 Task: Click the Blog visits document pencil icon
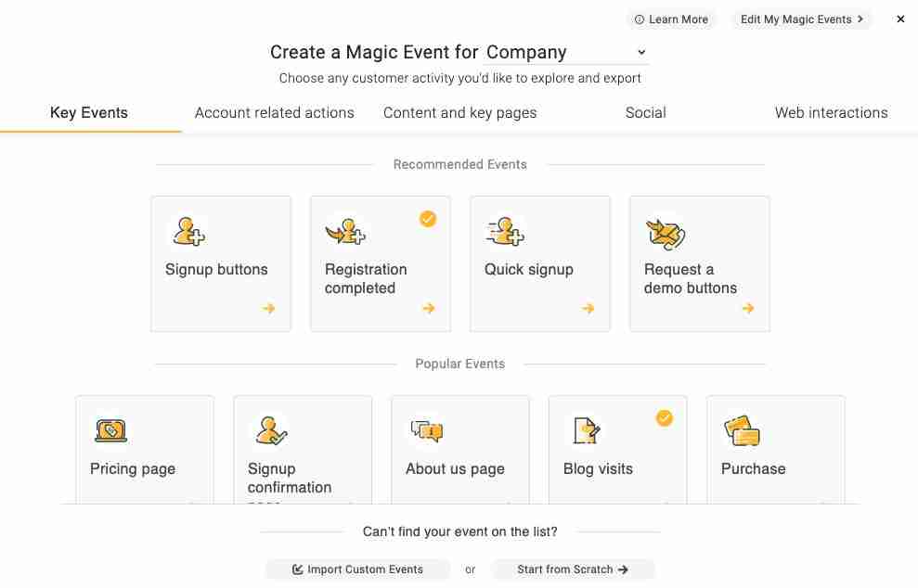(x=587, y=431)
